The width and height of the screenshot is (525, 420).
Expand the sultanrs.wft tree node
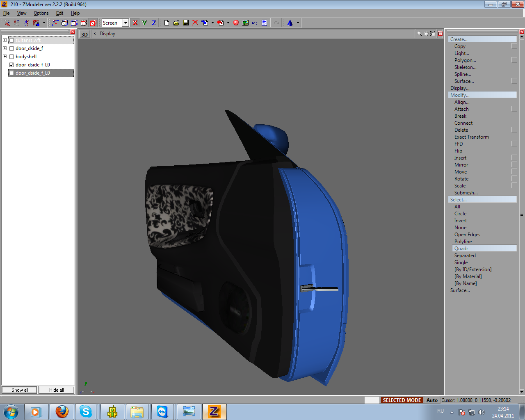coord(5,40)
